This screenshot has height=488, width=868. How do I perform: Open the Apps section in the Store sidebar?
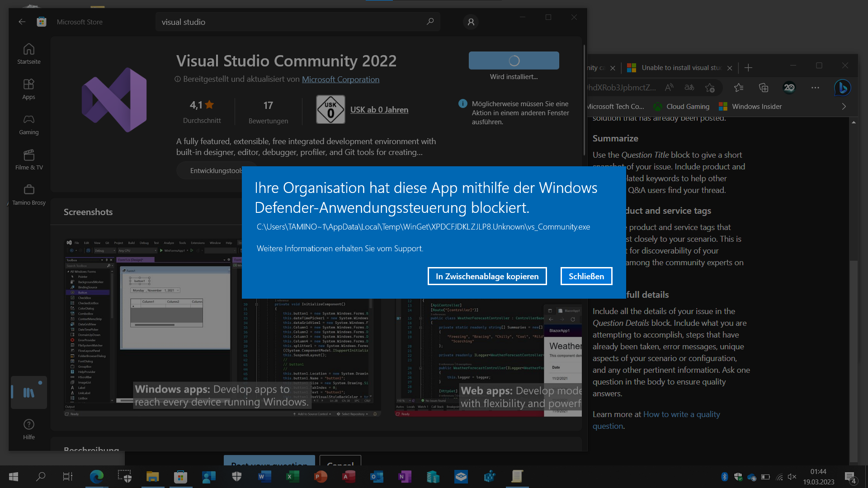coord(28,89)
